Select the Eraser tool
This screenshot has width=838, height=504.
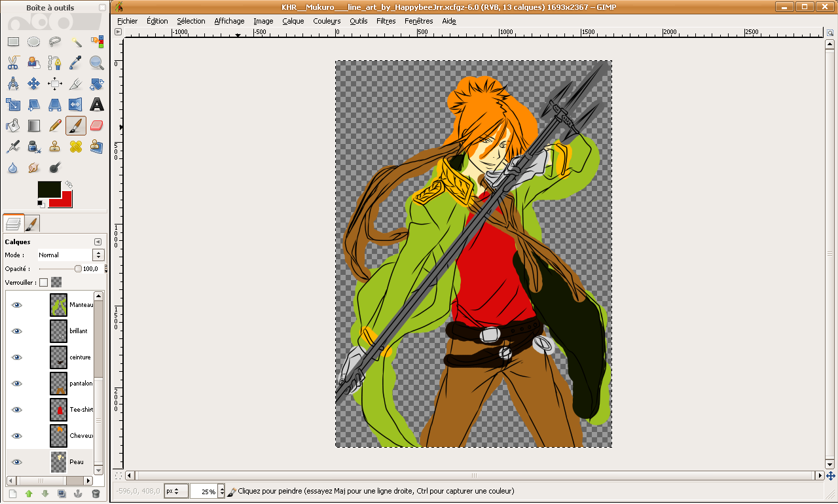(x=97, y=125)
